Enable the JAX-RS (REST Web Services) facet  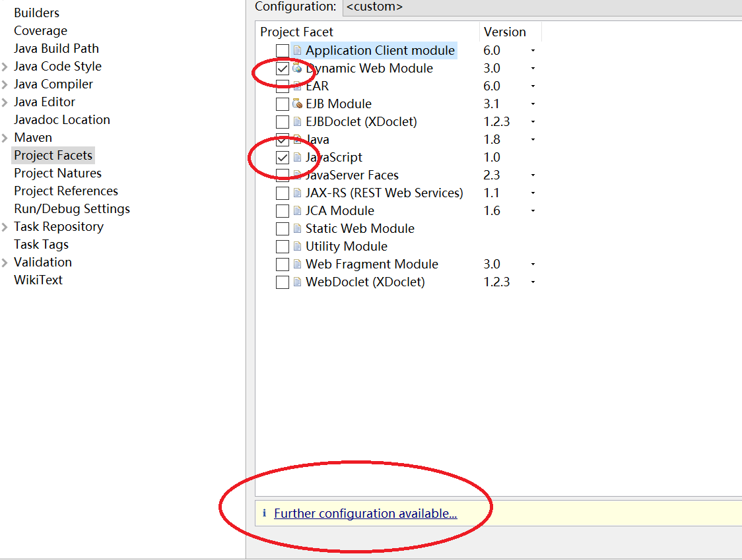(x=283, y=193)
